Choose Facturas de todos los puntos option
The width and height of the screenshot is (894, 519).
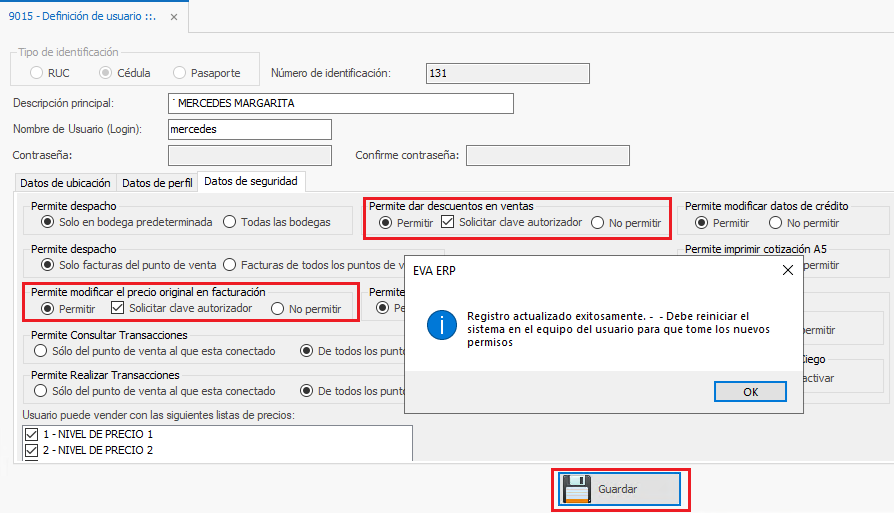(x=229, y=265)
